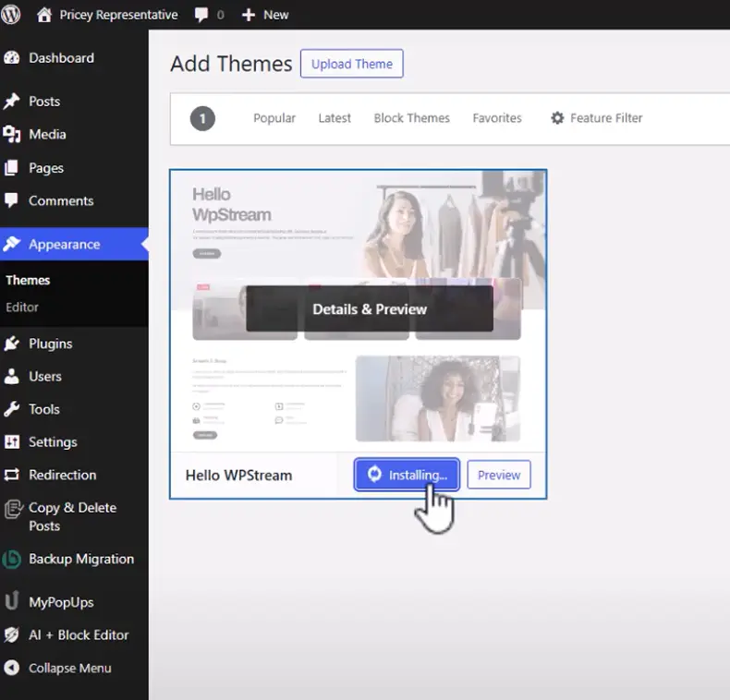Click theme count badge showing 1
The width and height of the screenshot is (730, 700).
tap(202, 119)
